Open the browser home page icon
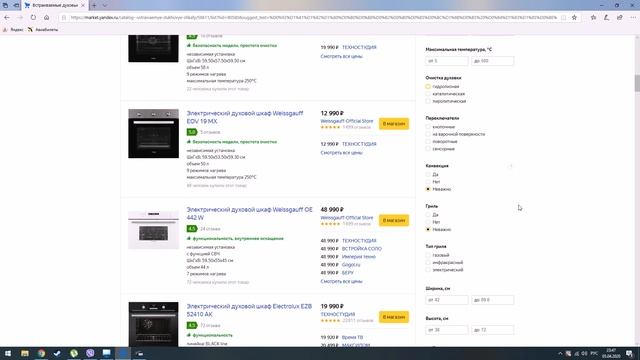This screenshot has width=640, height=360. point(47,18)
